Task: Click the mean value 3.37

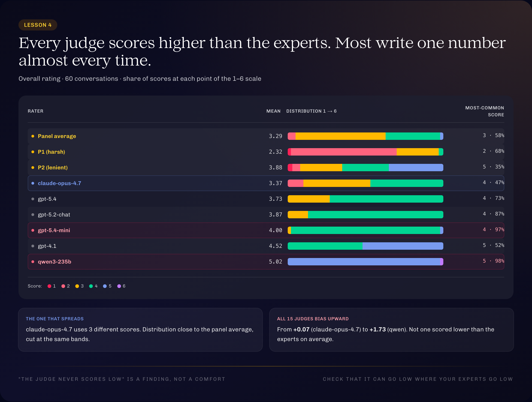Action: (275, 183)
